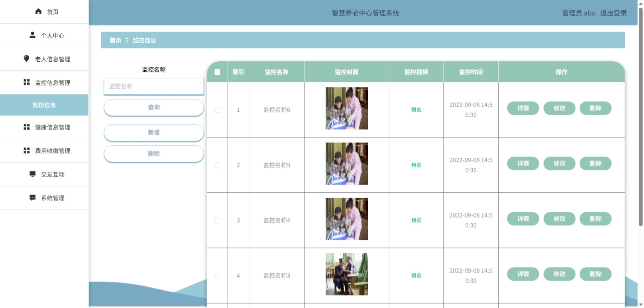This screenshot has height=308, width=644.
Task: Click 修改 for 监控名称5 row
Action: (x=559, y=163)
